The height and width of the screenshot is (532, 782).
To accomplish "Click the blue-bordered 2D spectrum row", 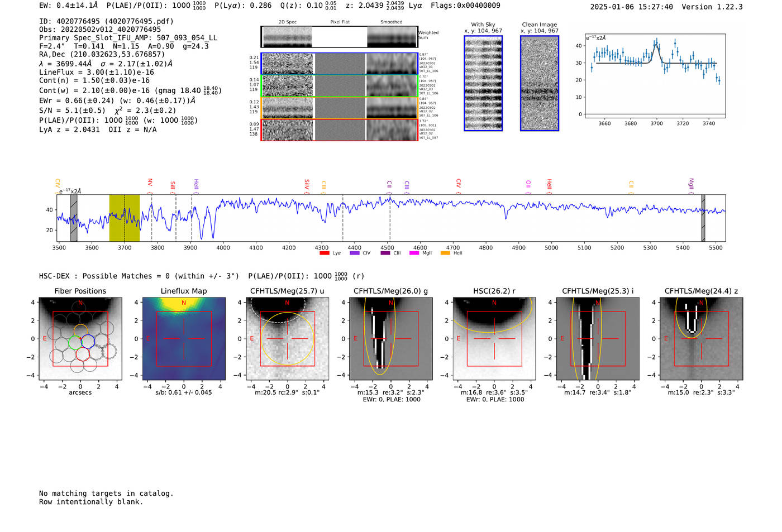I will (340, 64).
